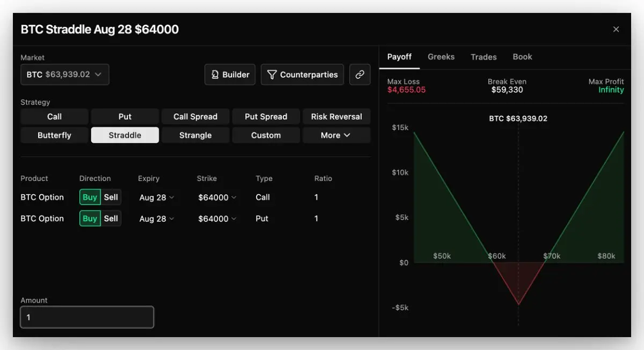Select the Strangle strategy
This screenshot has width=644, height=350.
click(195, 135)
